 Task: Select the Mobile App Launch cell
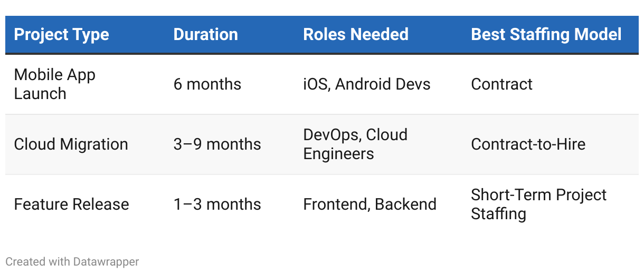point(54,84)
